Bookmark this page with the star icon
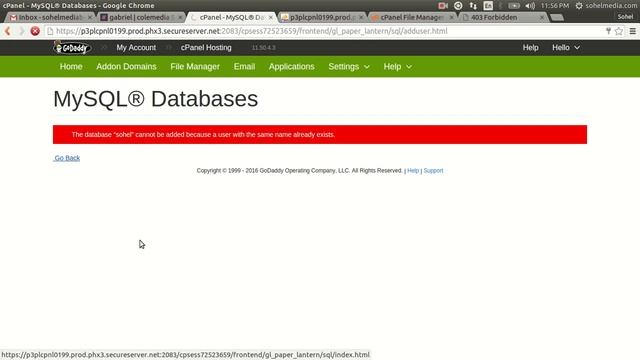Viewport: 640px width, 360px height. pos(619,31)
